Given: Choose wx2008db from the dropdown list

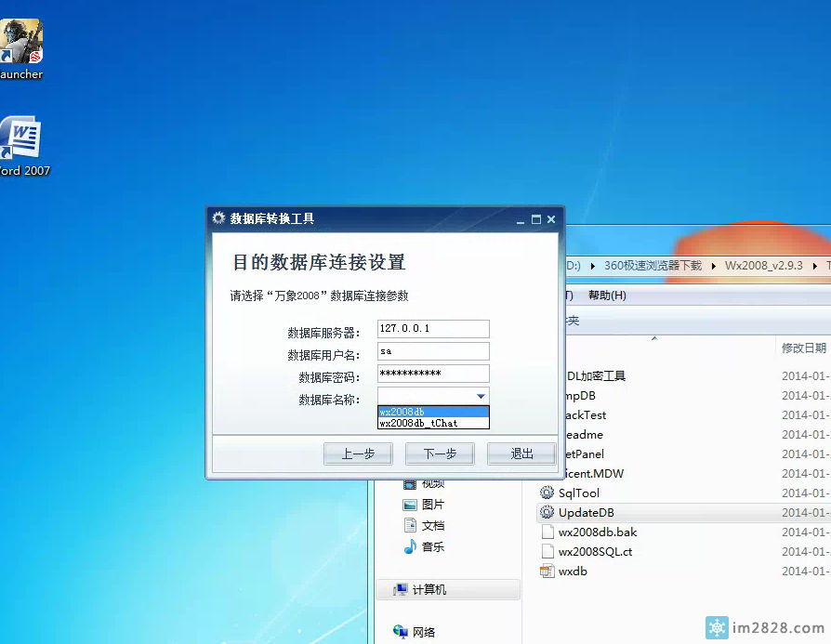Looking at the screenshot, I should [x=432, y=412].
